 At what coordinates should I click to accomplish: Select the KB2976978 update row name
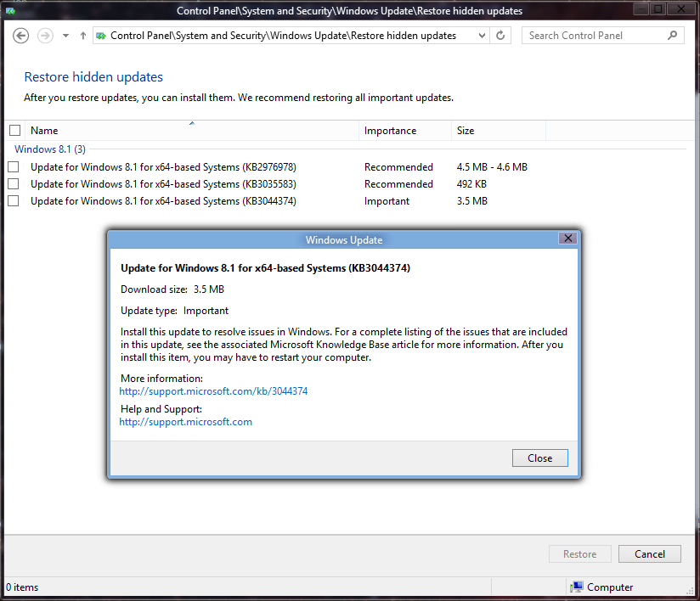(163, 167)
